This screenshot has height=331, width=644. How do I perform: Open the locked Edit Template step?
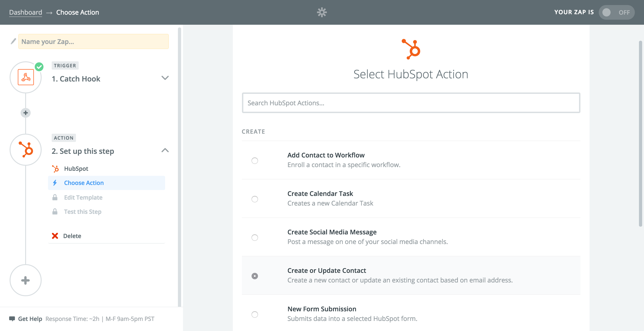[107, 197]
